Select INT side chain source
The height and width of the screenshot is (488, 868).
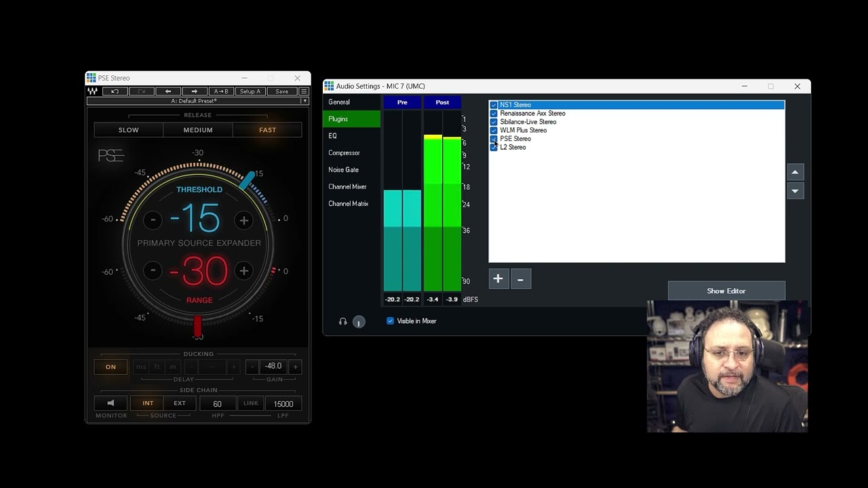(x=147, y=403)
